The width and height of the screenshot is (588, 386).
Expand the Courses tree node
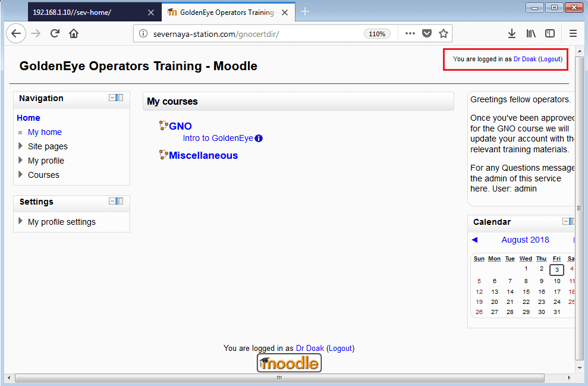pyautogui.click(x=21, y=175)
